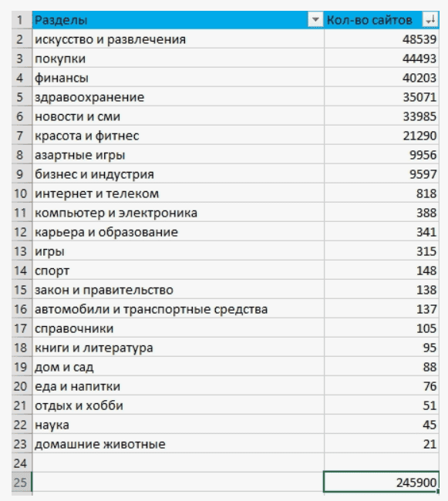Select the value 40203
Image resolution: width=448 pixels, height=501 pixels.
coord(382,78)
